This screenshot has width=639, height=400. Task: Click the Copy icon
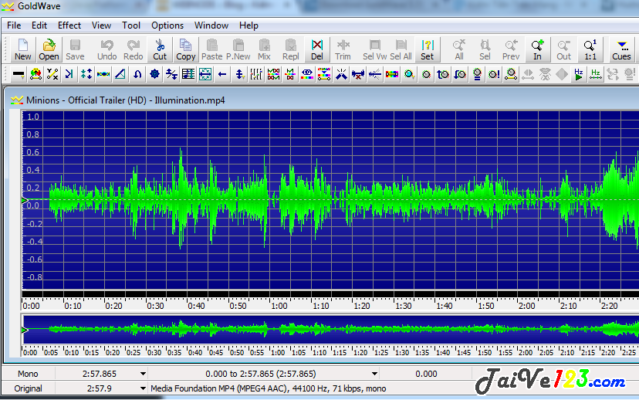pyautogui.click(x=186, y=50)
